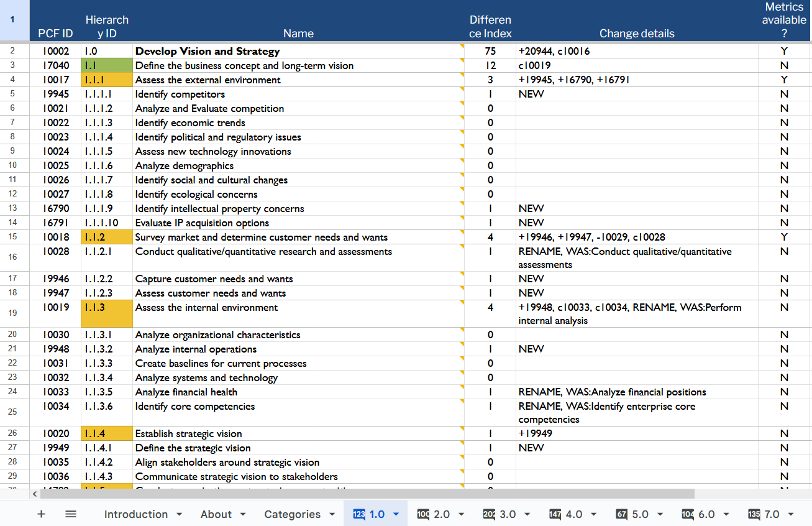Expand the About sheet tab menu arrow
This screenshot has width=812, height=526.
243,514
